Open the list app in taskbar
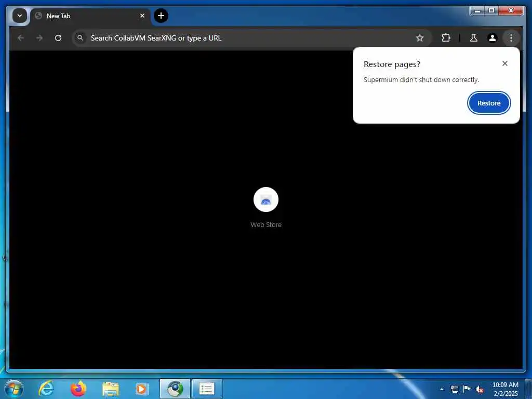This screenshot has height=399, width=532. tap(207, 389)
